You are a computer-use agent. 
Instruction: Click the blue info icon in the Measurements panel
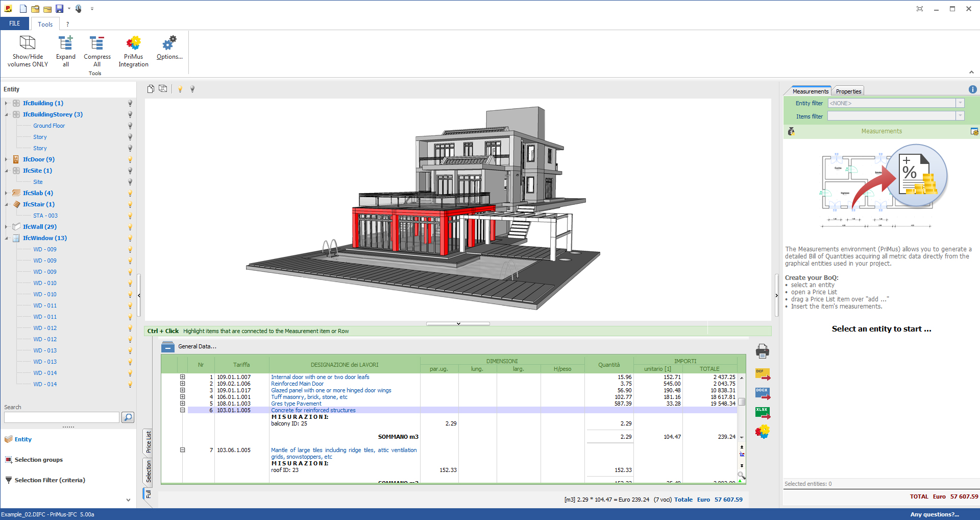(973, 89)
